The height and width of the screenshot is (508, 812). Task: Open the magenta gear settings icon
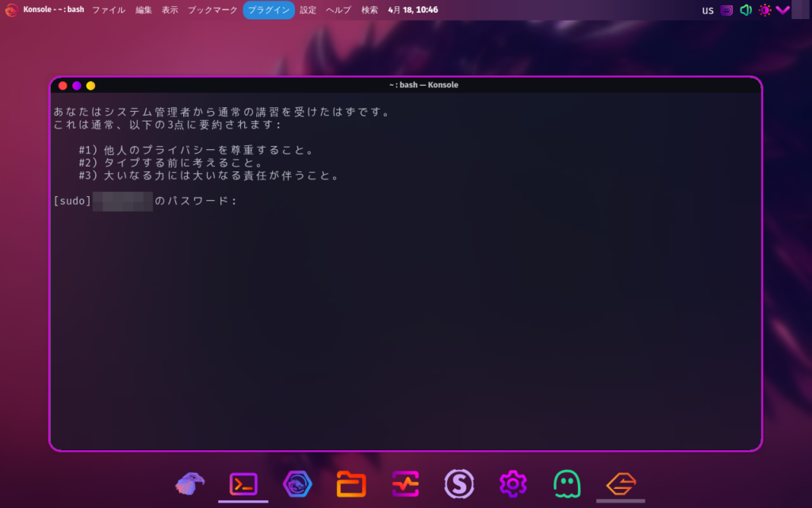[x=512, y=483]
